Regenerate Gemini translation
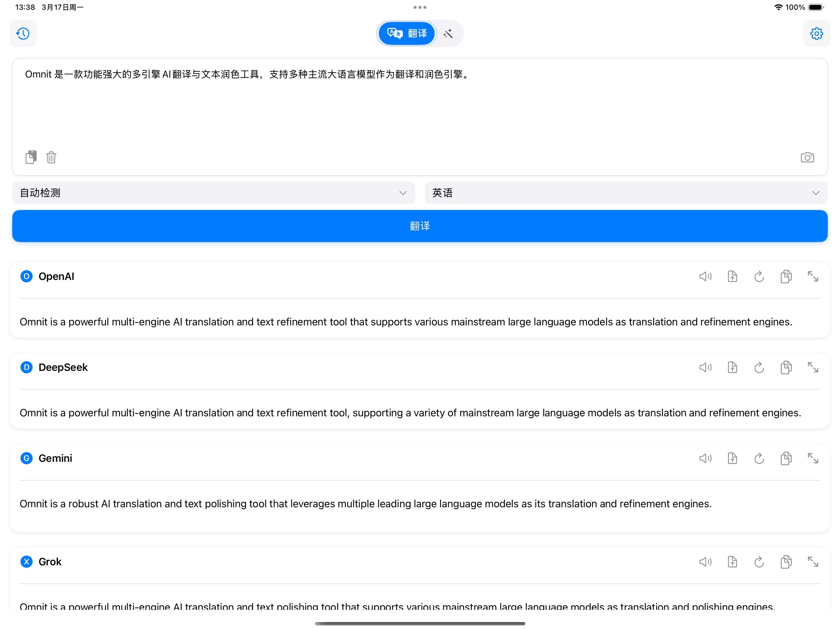This screenshot has width=840, height=630. [759, 458]
